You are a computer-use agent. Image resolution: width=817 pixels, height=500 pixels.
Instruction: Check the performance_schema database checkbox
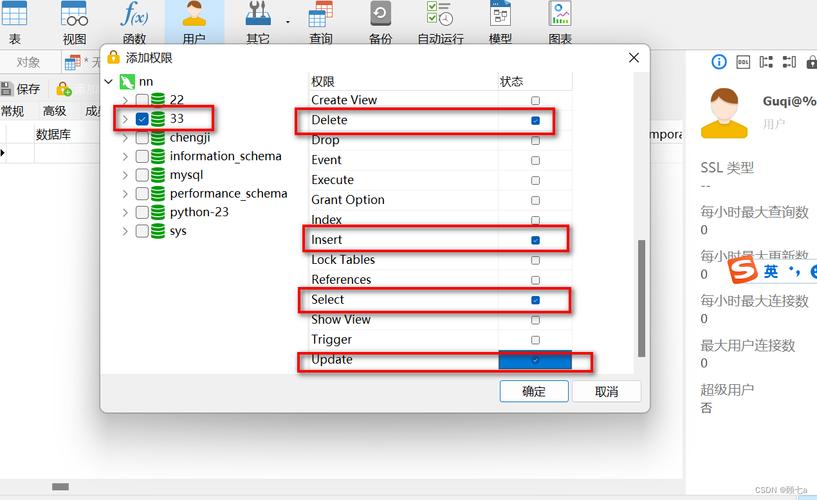pyautogui.click(x=142, y=194)
